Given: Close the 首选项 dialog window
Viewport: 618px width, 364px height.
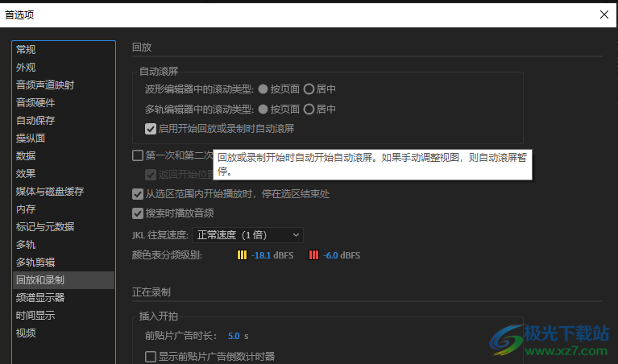Looking at the screenshot, I should pyautogui.click(x=604, y=14).
